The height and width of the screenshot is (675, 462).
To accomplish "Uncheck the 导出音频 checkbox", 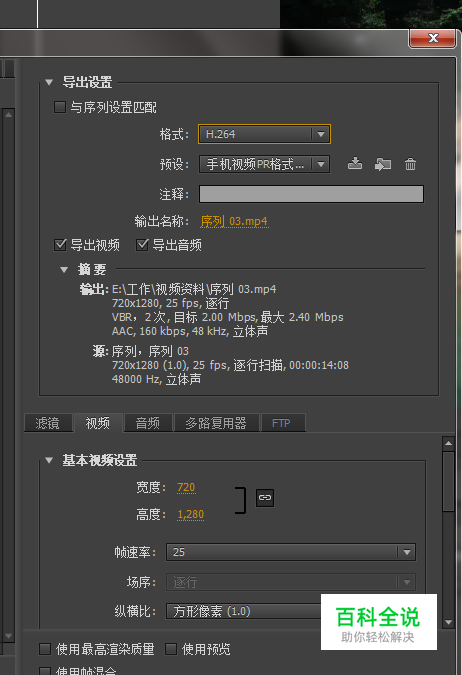I will [x=142, y=245].
